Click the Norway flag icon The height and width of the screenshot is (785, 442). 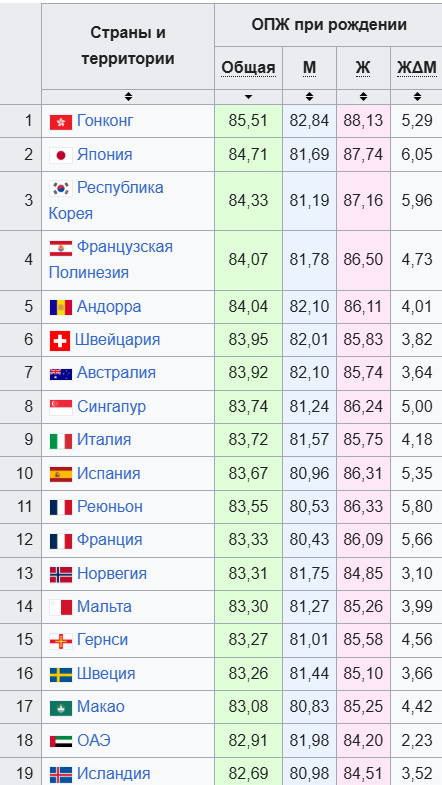[x=61, y=574]
